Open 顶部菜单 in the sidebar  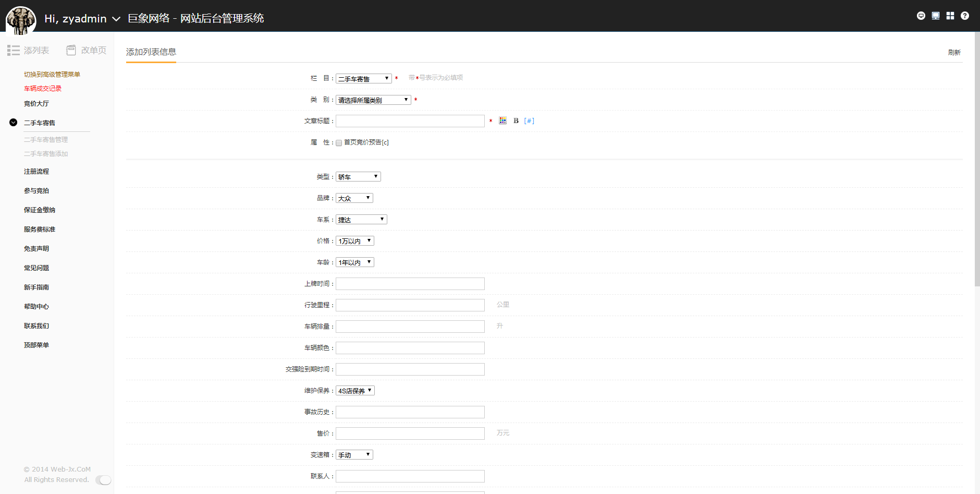point(36,345)
